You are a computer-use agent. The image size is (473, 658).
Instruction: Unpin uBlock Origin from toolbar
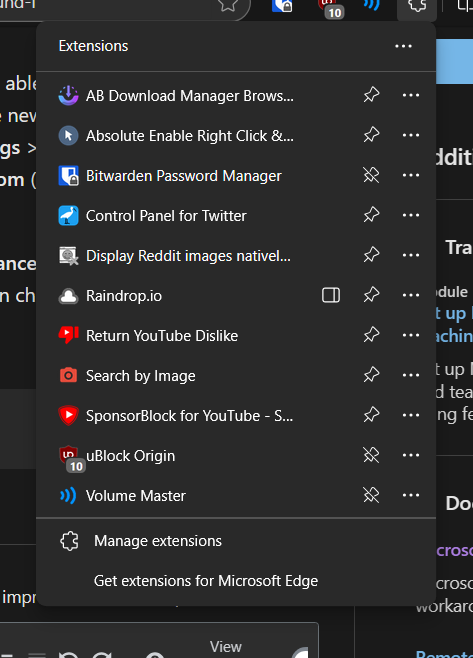pos(371,455)
